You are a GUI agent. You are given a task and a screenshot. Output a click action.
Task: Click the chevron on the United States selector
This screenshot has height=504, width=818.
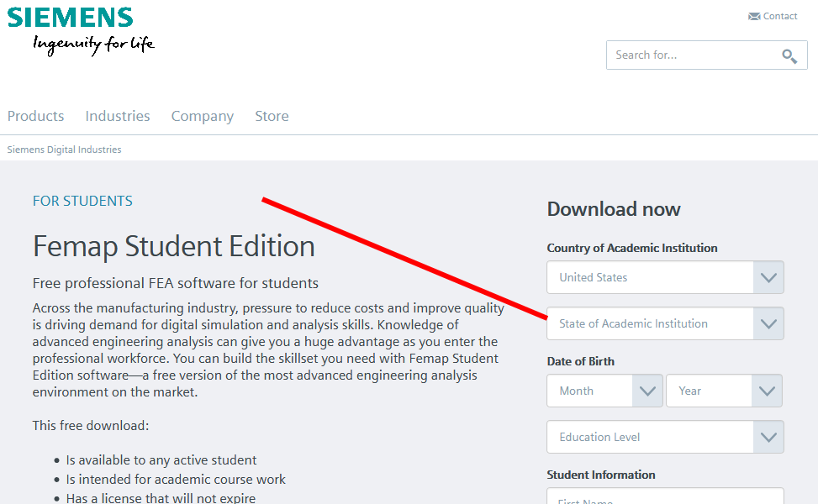pyautogui.click(x=768, y=277)
